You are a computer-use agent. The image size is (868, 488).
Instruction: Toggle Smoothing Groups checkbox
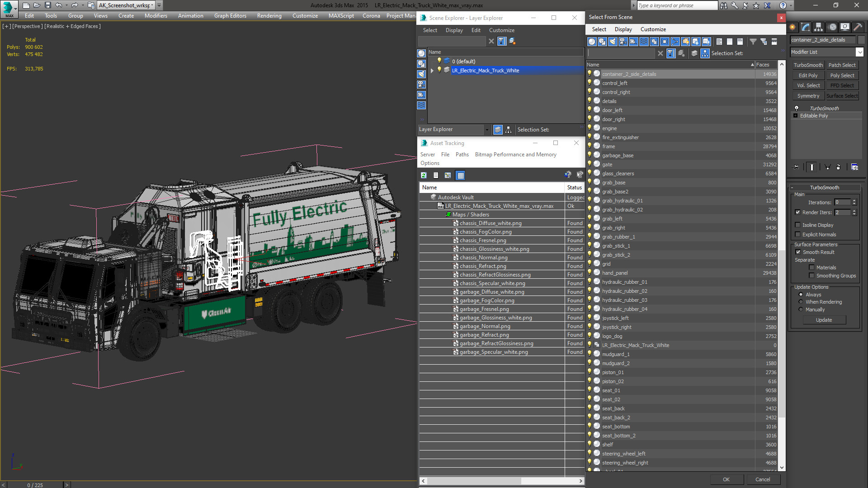tap(811, 276)
